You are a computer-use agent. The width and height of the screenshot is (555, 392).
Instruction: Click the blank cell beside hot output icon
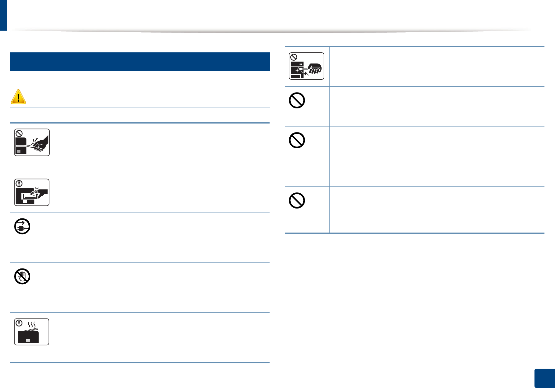pos(162,337)
